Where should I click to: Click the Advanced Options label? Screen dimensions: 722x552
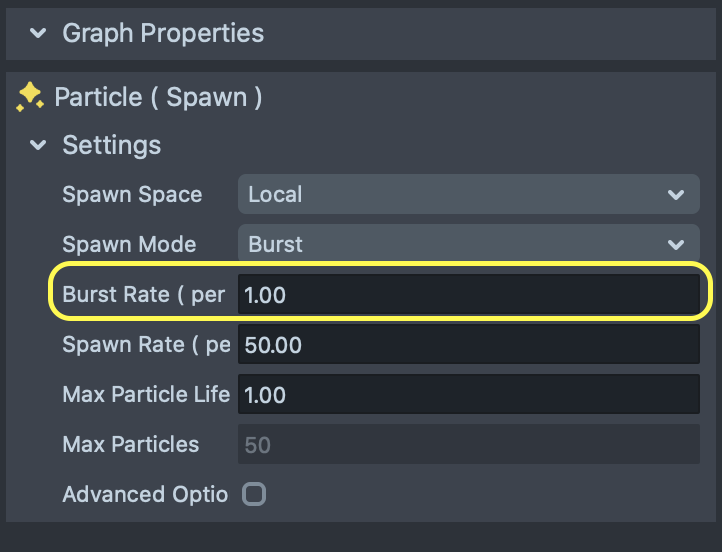145,494
